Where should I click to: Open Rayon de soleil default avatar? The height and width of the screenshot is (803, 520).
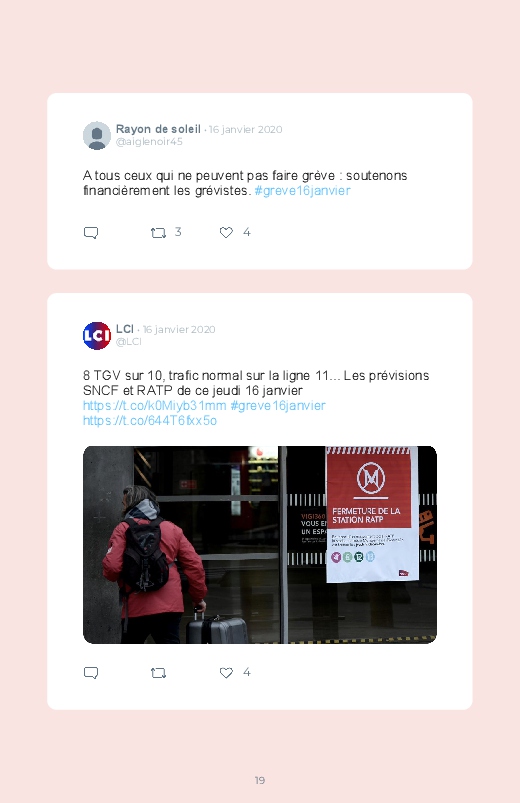97,136
